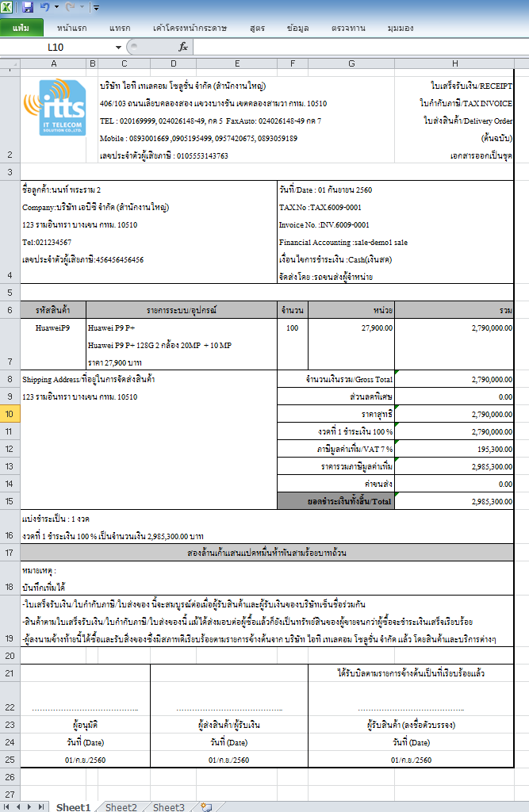
Task: Open the Undo history dropdown arrow
Action: [x=56, y=7]
